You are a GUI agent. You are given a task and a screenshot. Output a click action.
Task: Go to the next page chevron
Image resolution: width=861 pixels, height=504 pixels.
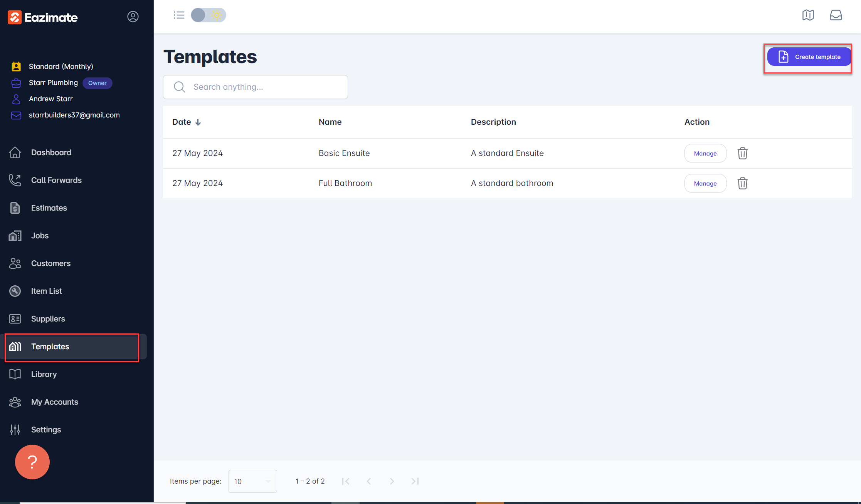coord(392,481)
